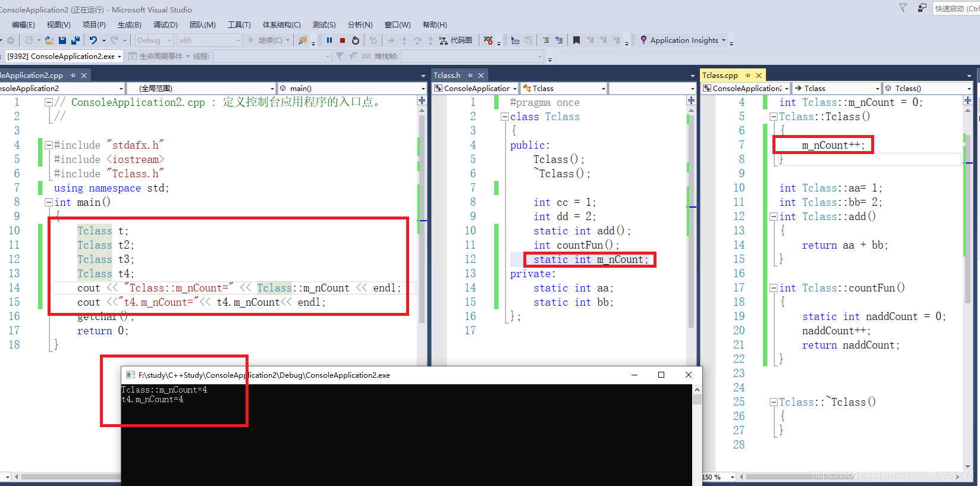
Task: Collapse Tclass::Tclass() constructor in Tclass.cpp
Action: pos(774,117)
